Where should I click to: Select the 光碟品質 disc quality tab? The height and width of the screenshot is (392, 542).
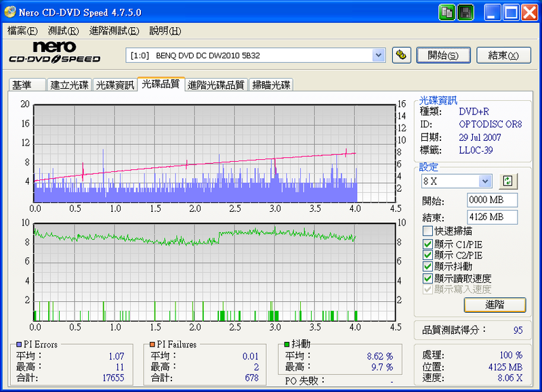point(161,84)
